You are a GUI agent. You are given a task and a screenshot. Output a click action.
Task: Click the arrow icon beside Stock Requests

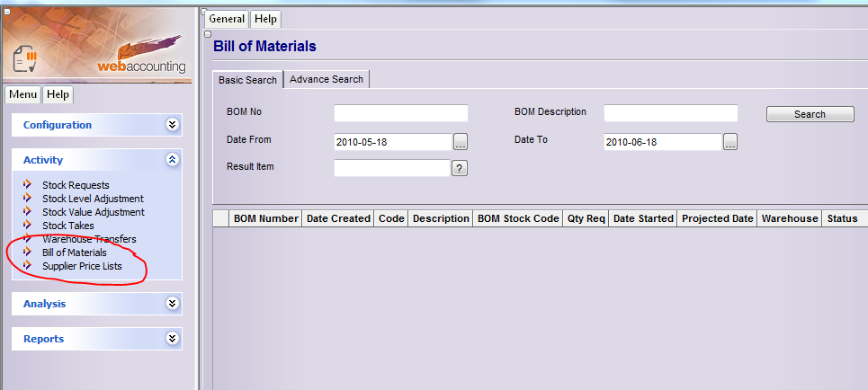click(28, 184)
